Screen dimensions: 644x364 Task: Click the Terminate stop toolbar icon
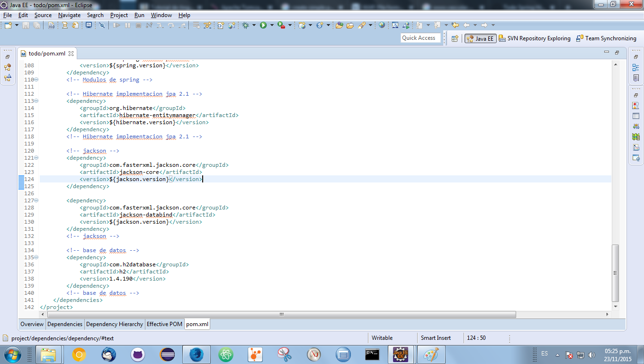click(x=138, y=25)
